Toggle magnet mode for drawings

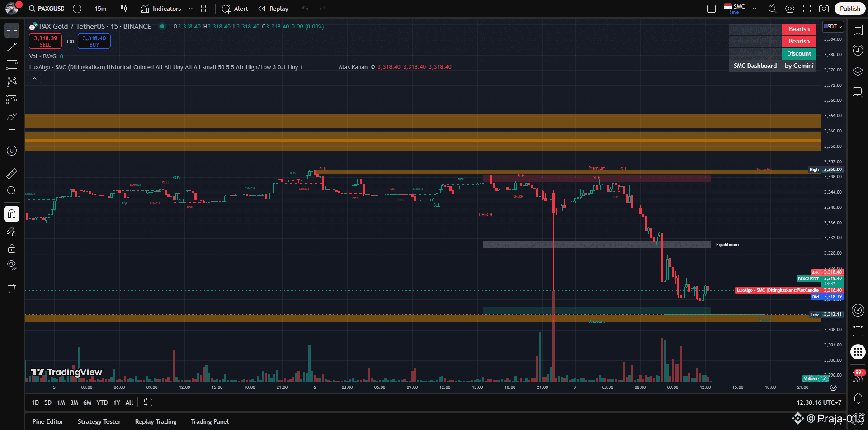click(x=12, y=213)
